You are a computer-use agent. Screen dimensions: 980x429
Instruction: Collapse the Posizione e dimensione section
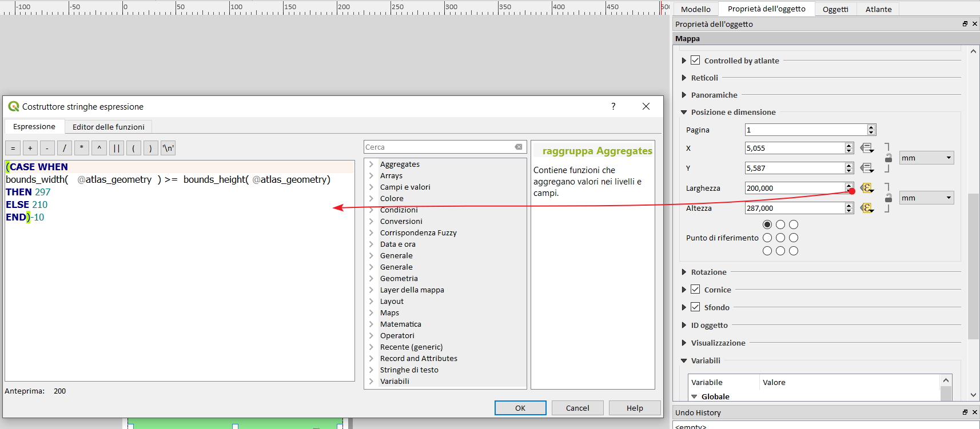684,113
